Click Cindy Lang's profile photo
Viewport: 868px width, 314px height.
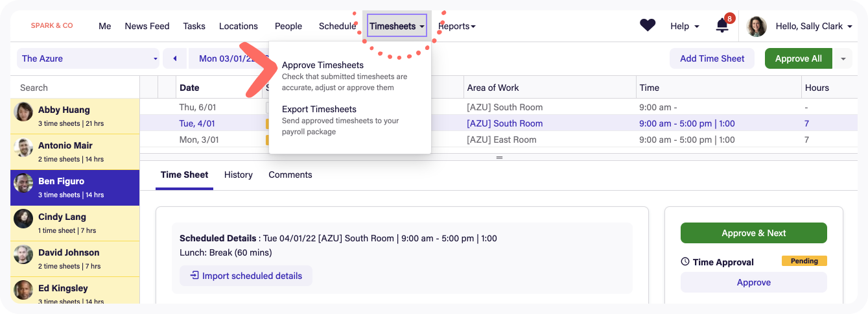click(x=24, y=219)
